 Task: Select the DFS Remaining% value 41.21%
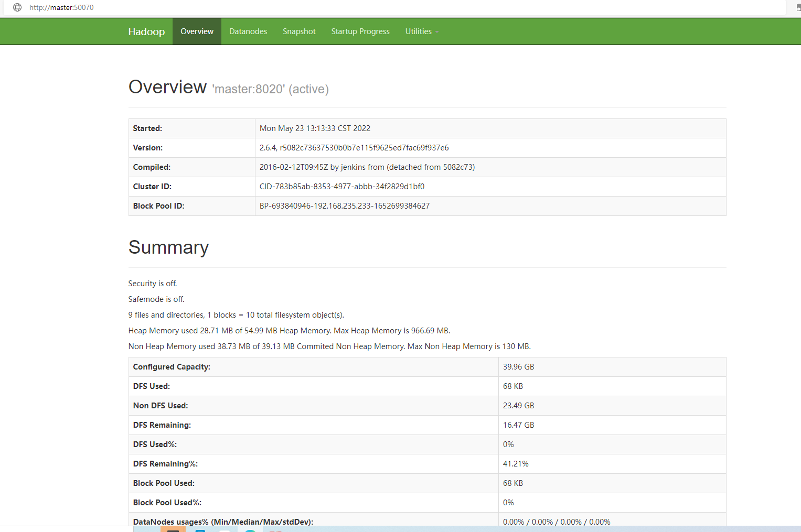click(x=516, y=464)
